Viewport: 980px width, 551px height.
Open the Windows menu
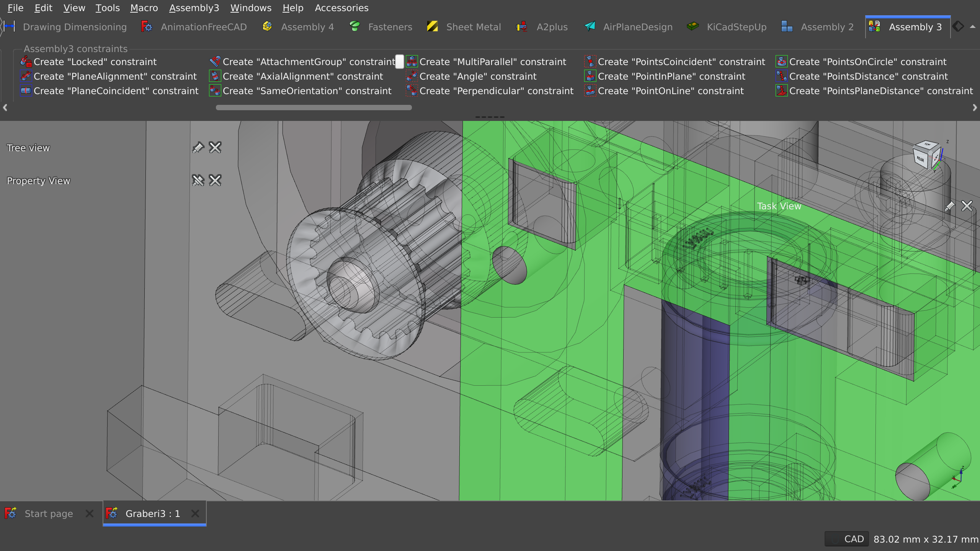(x=251, y=8)
